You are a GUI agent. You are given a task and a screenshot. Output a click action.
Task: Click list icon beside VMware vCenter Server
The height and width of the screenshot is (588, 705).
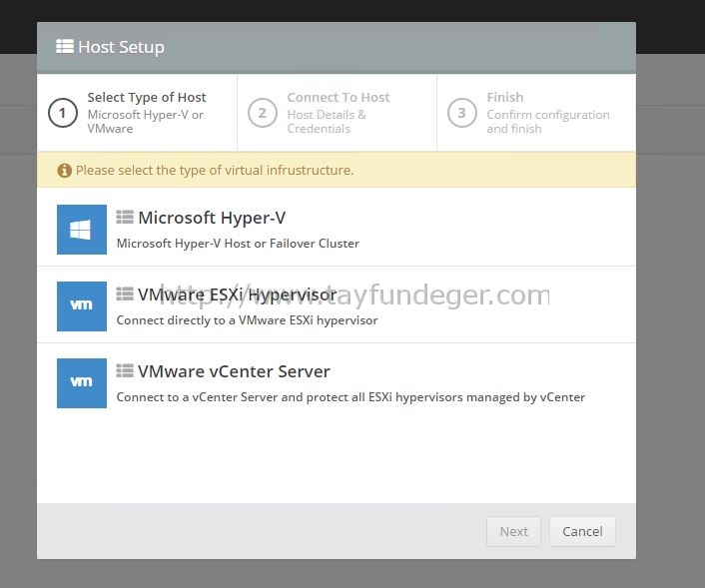[125, 371]
